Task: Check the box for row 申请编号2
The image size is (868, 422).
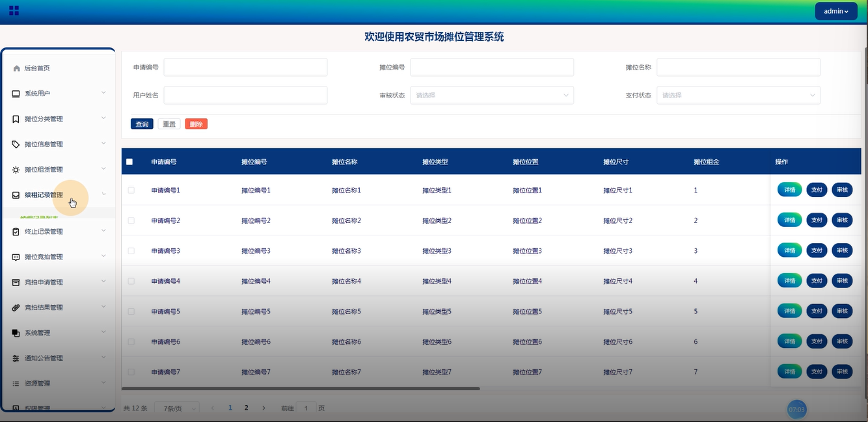Action: (131, 220)
